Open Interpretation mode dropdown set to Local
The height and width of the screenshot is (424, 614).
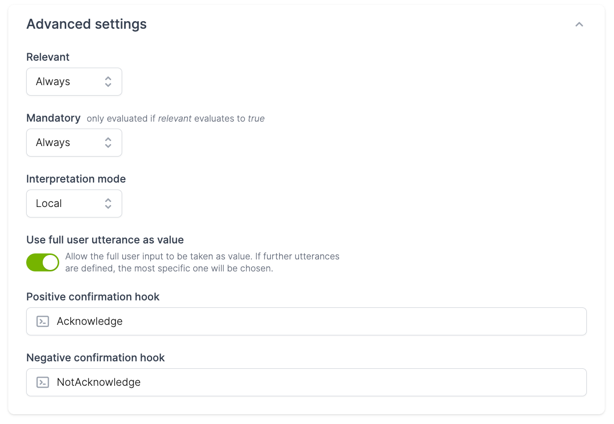[x=74, y=204]
